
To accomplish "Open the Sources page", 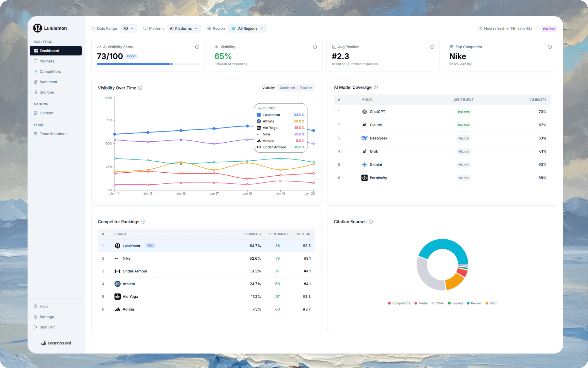I will click(x=47, y=92).
